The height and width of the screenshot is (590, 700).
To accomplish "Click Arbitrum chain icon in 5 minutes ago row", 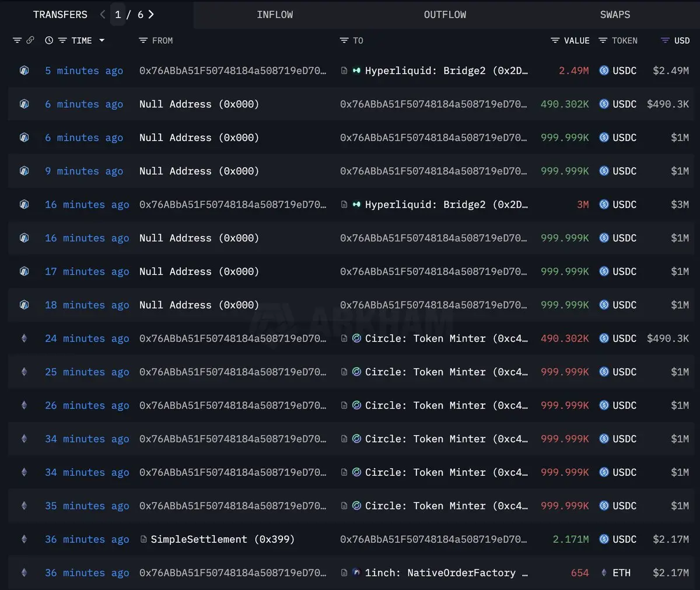I will click(x=24, y=71).
